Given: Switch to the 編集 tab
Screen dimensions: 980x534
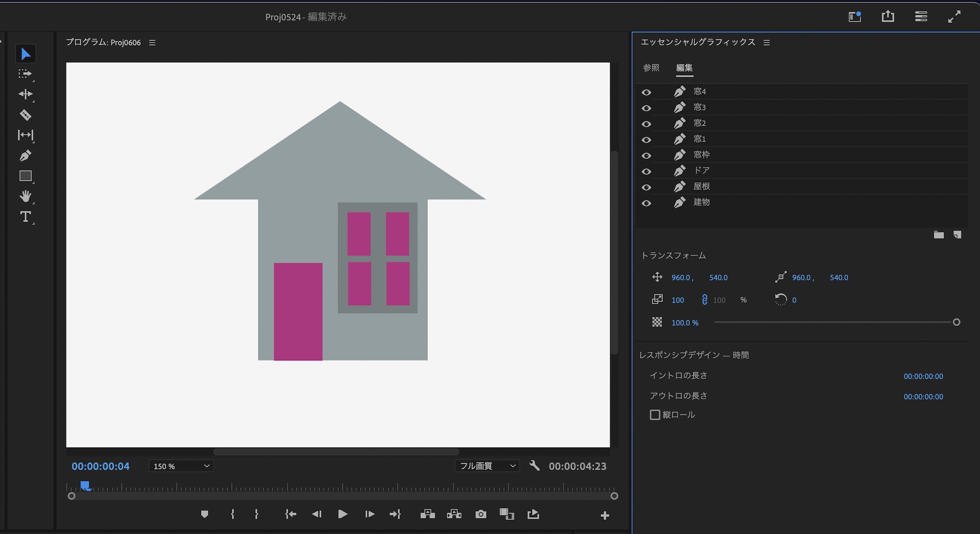Looking at the screenshot, I should (684, 68).
